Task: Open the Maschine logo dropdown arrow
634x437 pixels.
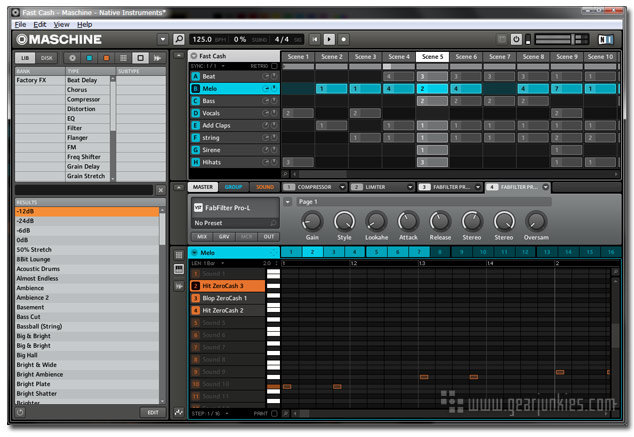Action: click(x=163, y=39)
